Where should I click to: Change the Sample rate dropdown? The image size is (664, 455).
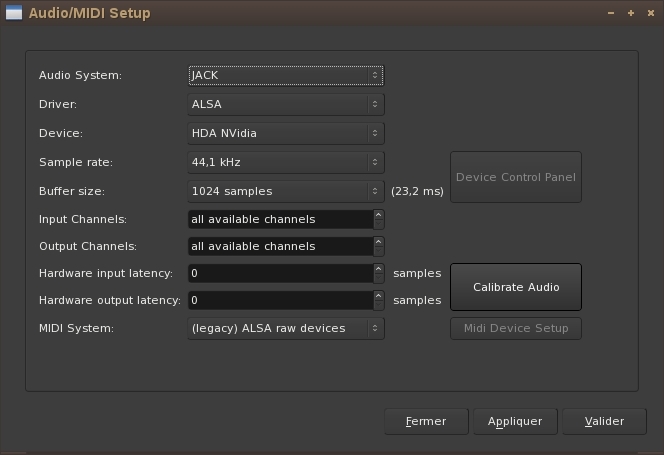(285, 161)
